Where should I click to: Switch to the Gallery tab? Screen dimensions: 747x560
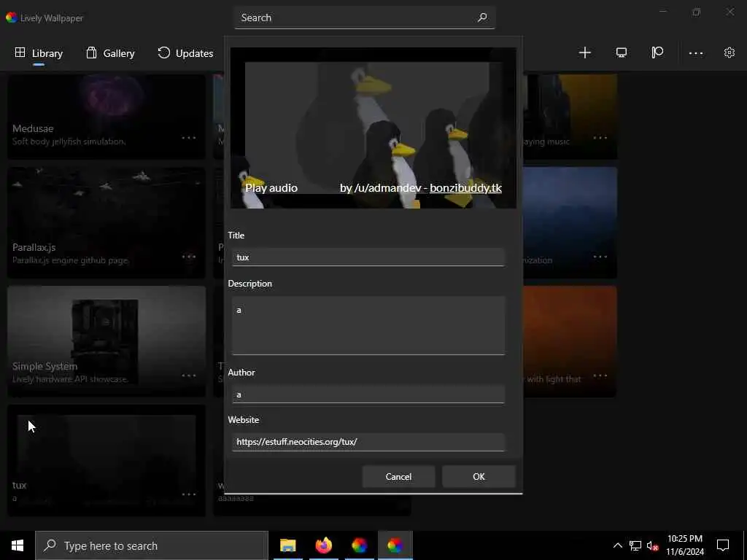point(111,53)
